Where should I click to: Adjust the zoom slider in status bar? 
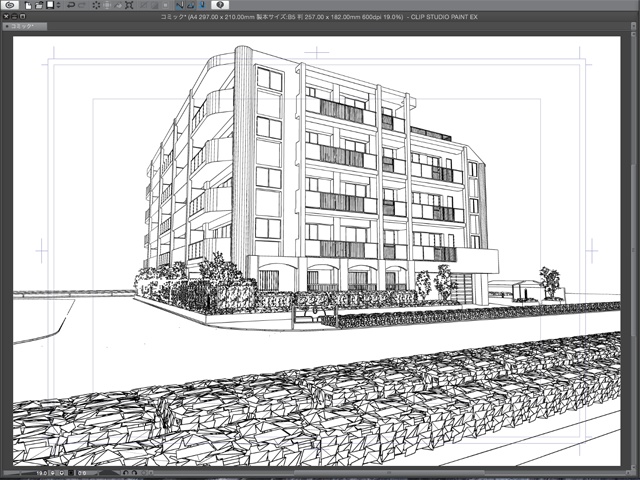(20, 473)
